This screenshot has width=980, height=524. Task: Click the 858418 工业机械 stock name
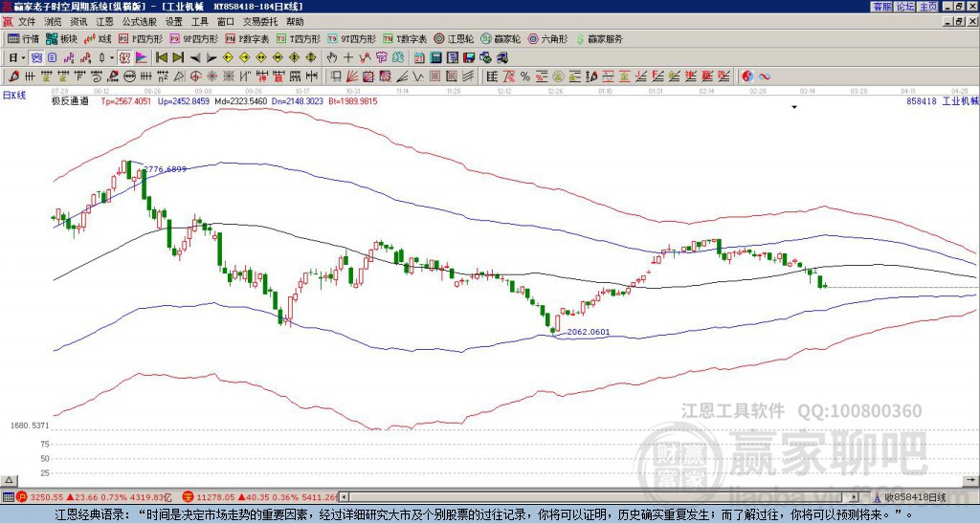tap(942, 100)
